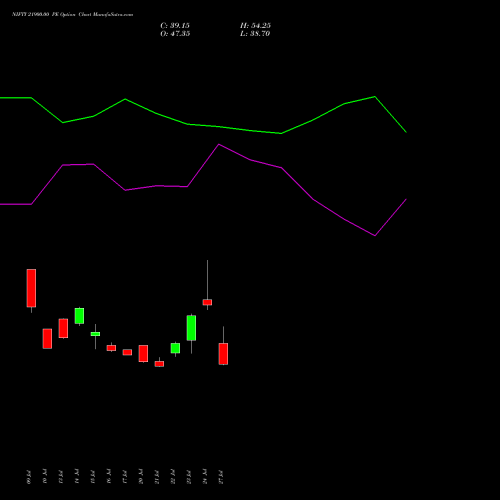Click the green candle for 14 Jul
Screen dimensions: 500x500
pyautogui.click(x=79, y=316)
